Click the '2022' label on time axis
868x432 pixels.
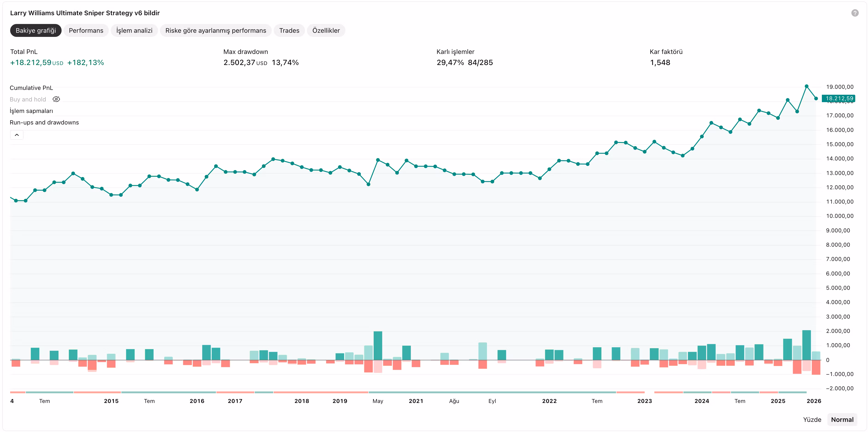click(550, 401)
